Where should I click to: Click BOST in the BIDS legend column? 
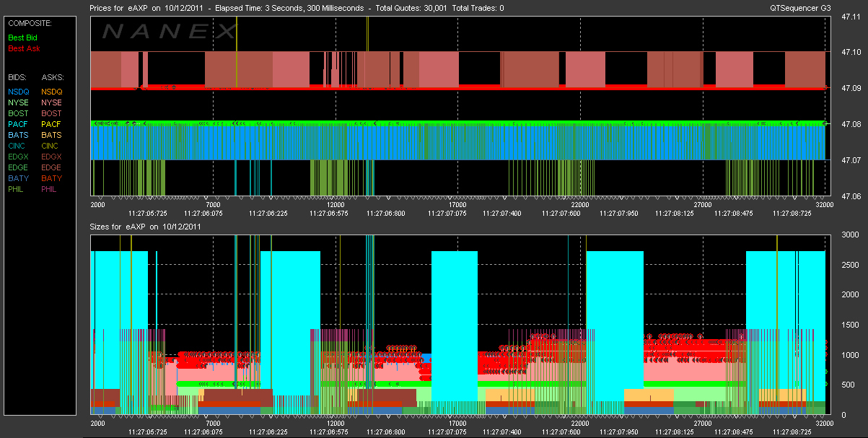pos(19,113)
